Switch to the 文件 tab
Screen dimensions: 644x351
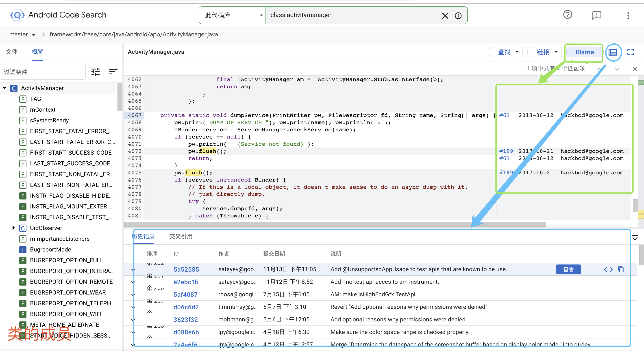(x=12, y=52)
